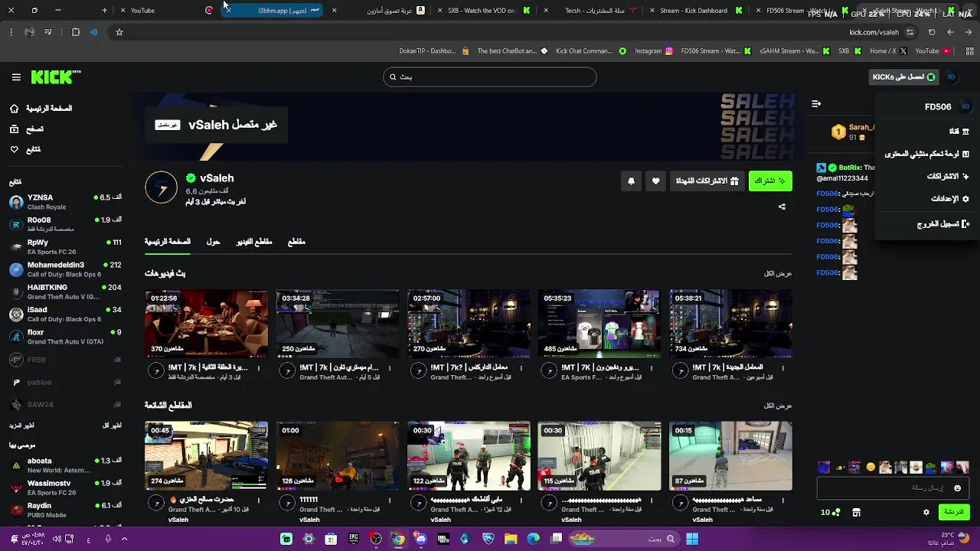Click the speaker volume icon in system tray
The height and width of the screenshot is (551, 980).
57,539
